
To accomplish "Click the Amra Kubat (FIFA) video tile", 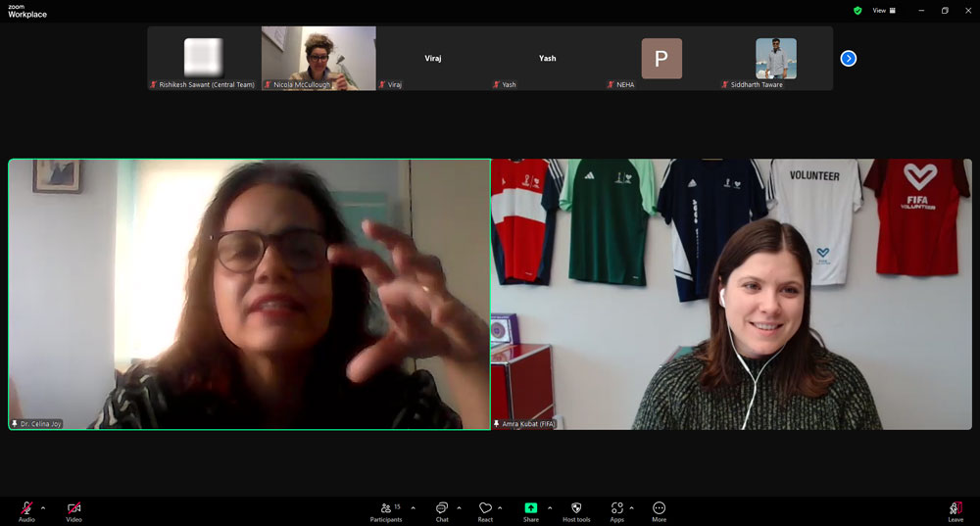I will pos(731,294).
